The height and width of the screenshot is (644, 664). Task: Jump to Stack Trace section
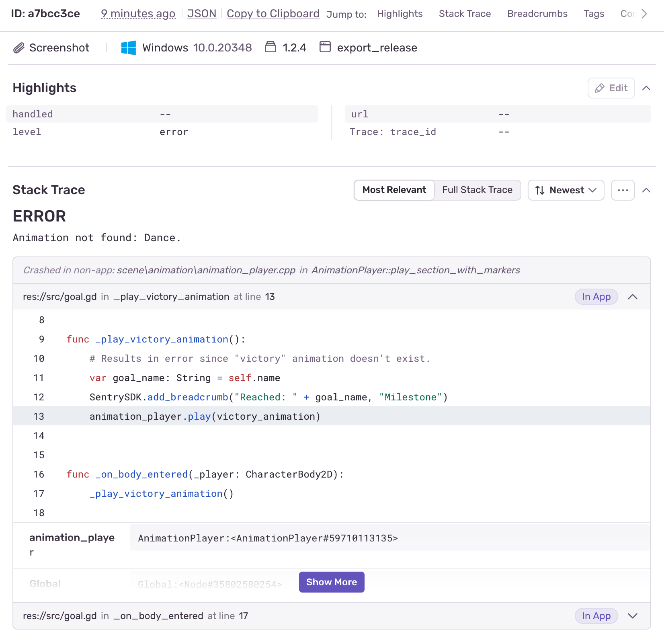click(x=465, y=14)
